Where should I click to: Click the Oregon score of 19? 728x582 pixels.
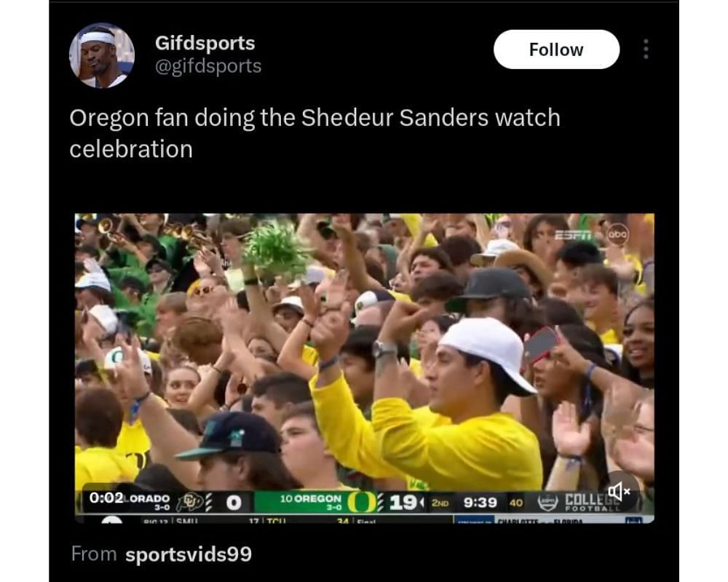point(403,503)
